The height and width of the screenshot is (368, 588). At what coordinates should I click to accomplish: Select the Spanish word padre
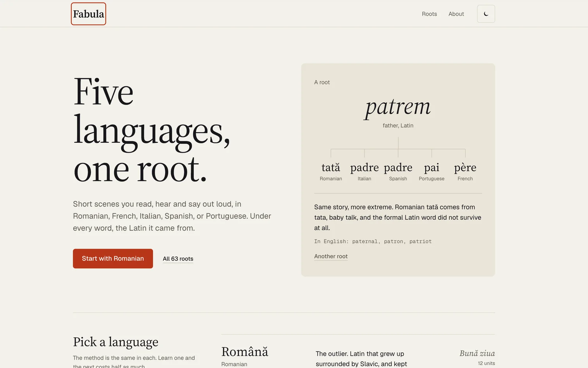pyautogui.click(x=398, y=167)
